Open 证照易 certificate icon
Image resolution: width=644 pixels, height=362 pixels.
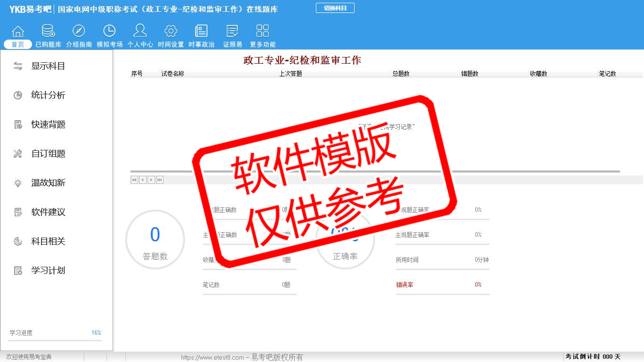tap(232, 32)
